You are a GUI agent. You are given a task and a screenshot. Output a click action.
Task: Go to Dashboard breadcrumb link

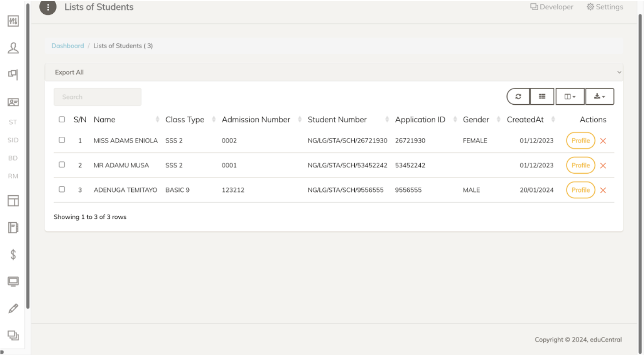68,46
